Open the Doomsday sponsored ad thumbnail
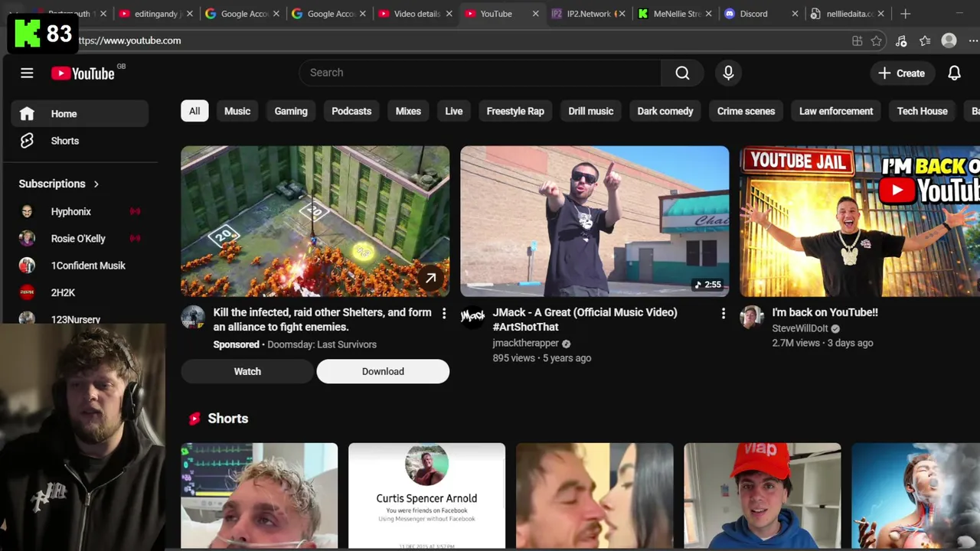This screenshot has height=551, width=980. pyautogui.click(x=315, y=221)
